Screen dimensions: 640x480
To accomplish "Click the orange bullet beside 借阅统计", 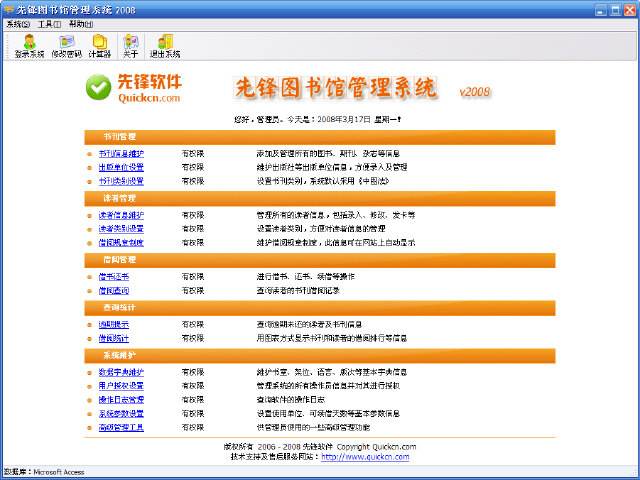I will 90,338.
